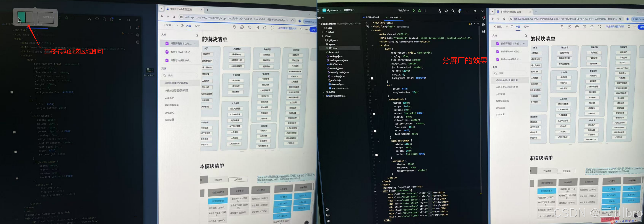Screen dimensions: 644x224
Task: Expand the public folder in right IDE tree
Action: [x=322, y=32]
